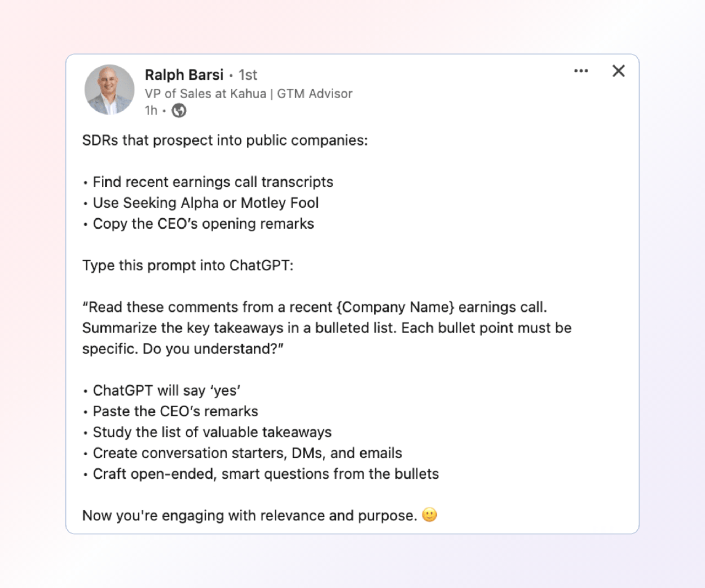The image size is (705, 588).
Task: Click the Ralph Barsi name link
Action: [184, 75]
